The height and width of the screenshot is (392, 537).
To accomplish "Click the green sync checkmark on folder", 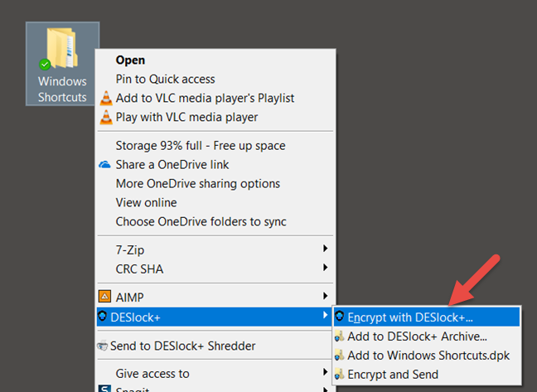I will point(45,64).
